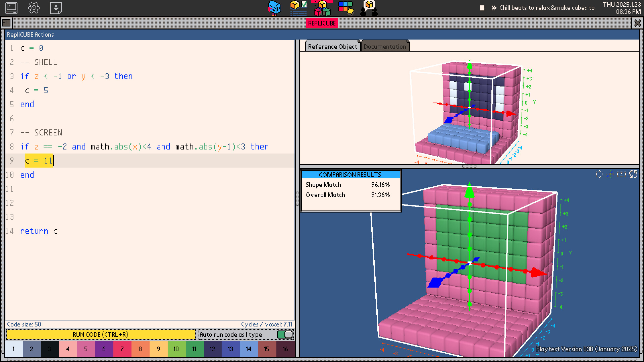This screenshot has width=644, height=362.
Task: Toggle the bounding box outline in comparison view
Action: pyautogui.click(x=621, y=174)
